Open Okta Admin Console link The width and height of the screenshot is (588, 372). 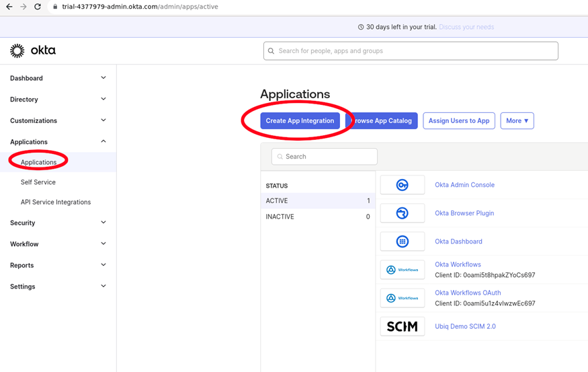point(464,185)
